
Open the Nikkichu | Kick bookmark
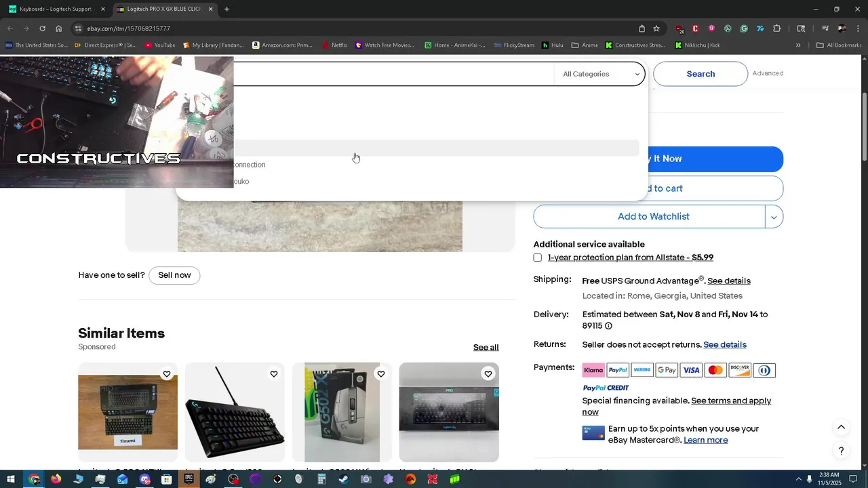point(697,45)
